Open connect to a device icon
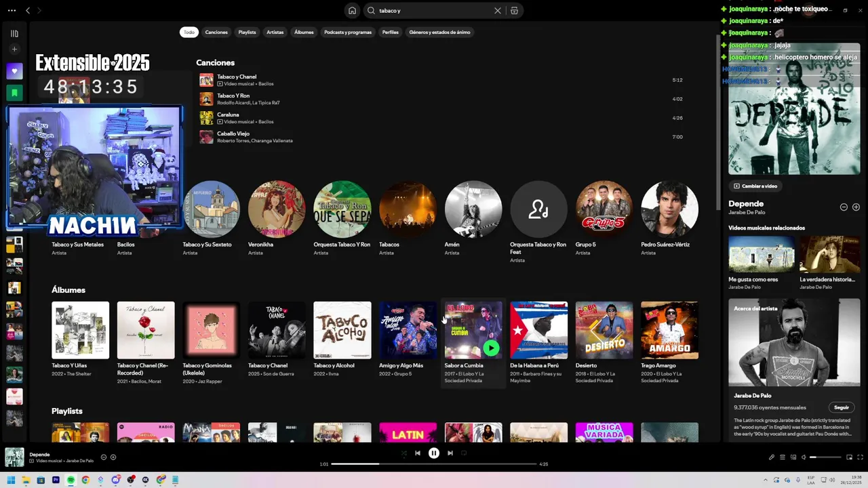This screenshot has width=868, height=488. pos(793,457)
